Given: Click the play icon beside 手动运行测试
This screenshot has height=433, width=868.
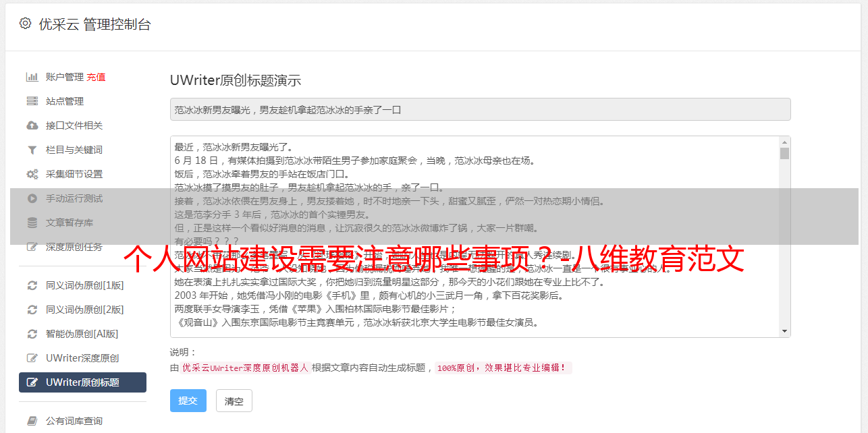Looking at the screenshot, I should 32,198.
